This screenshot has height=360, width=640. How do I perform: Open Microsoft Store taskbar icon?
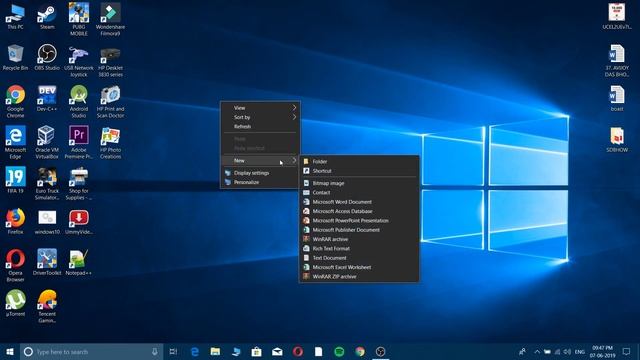pos(256,351)
